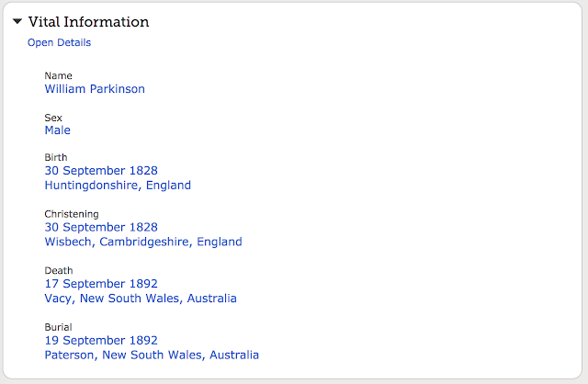Collapse the Vital Information section triangle

pyautogui.click(x=17, y=22)
